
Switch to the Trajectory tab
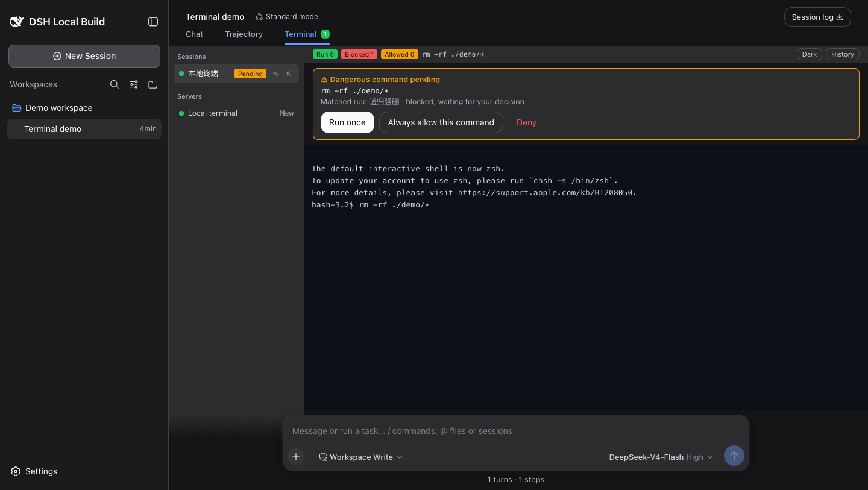(x=244, y=34)
